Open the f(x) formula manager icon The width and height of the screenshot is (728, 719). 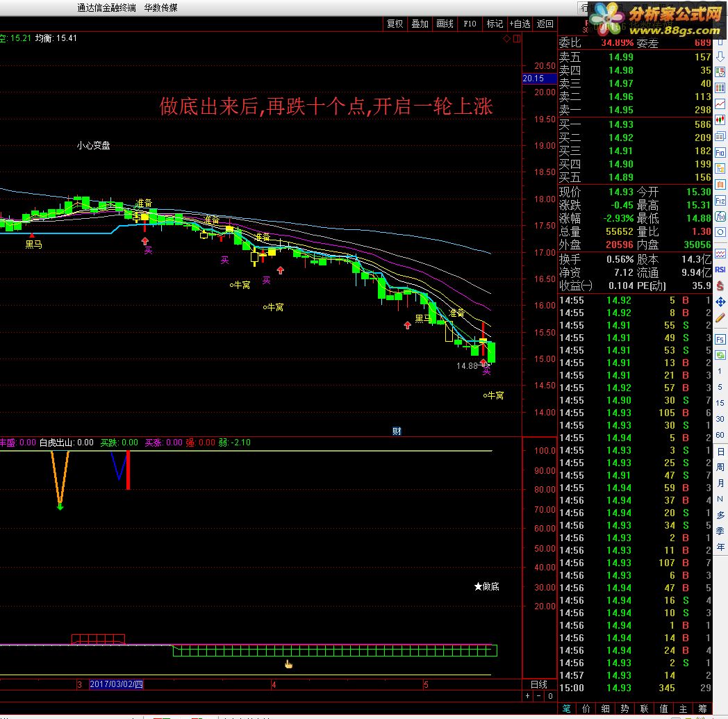720,216
